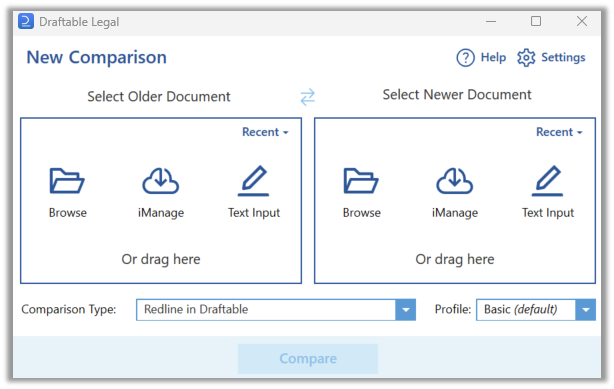The image size is (614, 389).
Task: Close the Draftable Legal window
Action: point(582,21)
